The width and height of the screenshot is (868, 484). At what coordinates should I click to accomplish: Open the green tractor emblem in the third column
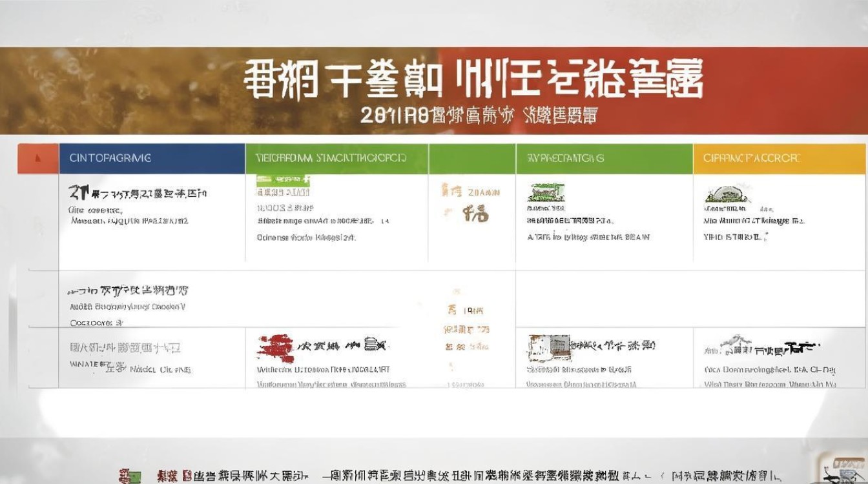[x=548, y=193]
